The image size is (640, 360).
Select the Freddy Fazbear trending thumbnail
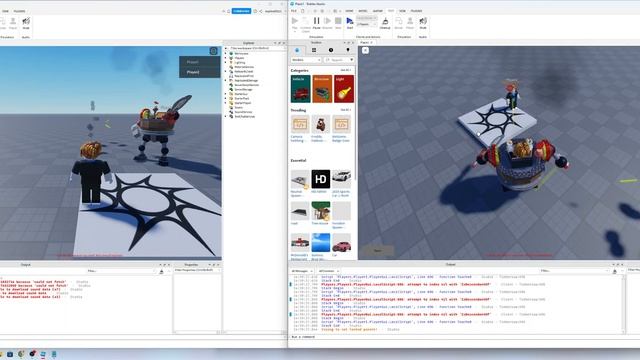[320, 124]
